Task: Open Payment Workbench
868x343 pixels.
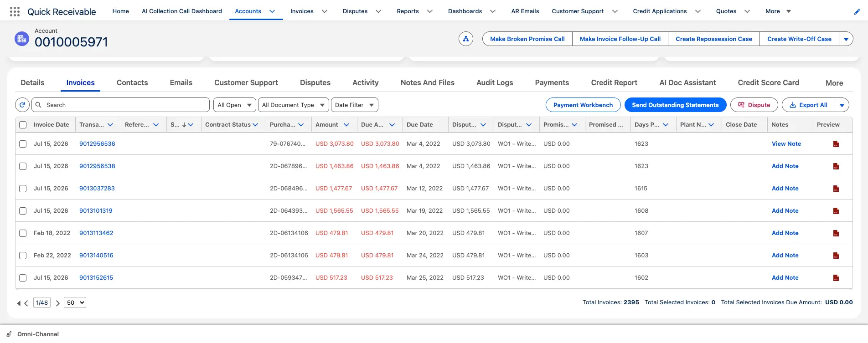Action: [x=583, y=105]
